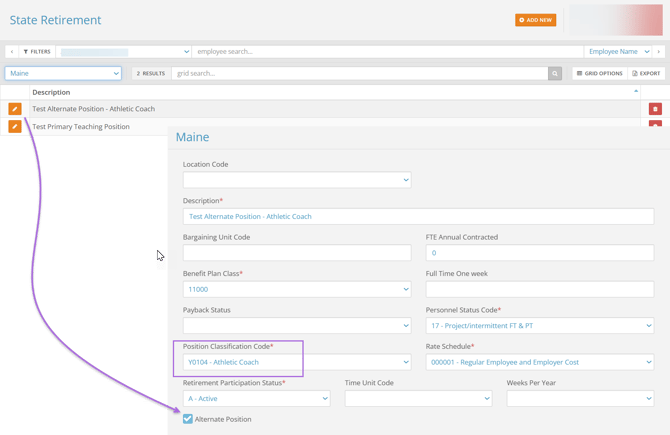Edit the Test Alternate Position row
Screen dimensions: 670x435
15,109
